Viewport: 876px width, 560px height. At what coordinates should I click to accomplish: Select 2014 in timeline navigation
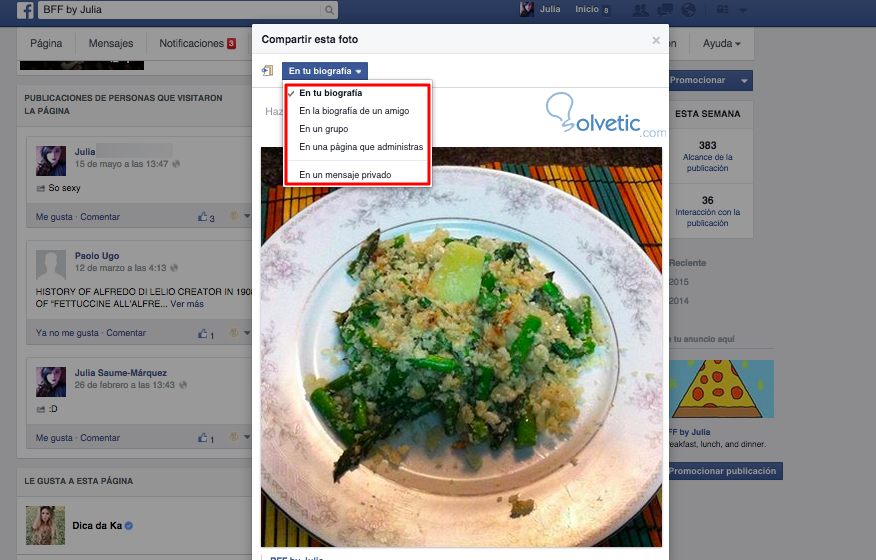[x=679, y=301]
